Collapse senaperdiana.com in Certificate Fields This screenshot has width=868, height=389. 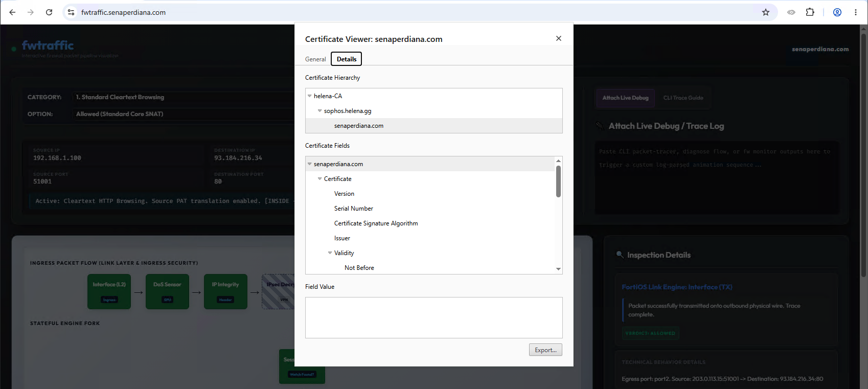coord(309,164)
